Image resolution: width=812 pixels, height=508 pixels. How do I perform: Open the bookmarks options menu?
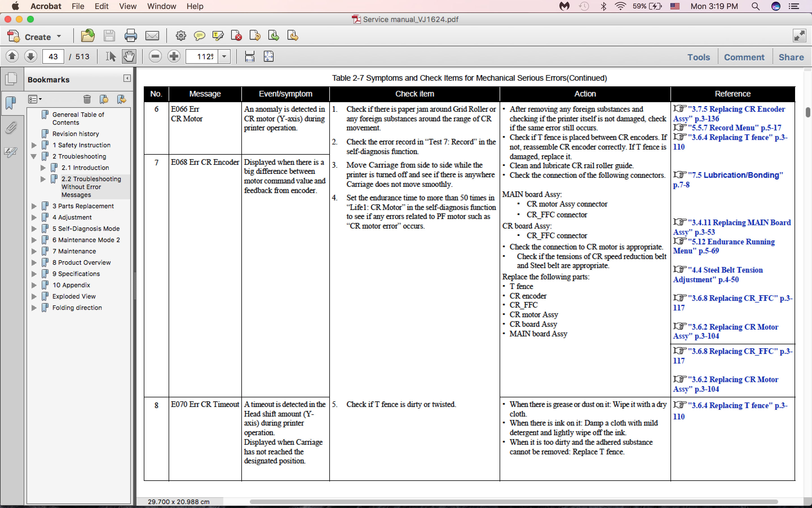(35, 99)
